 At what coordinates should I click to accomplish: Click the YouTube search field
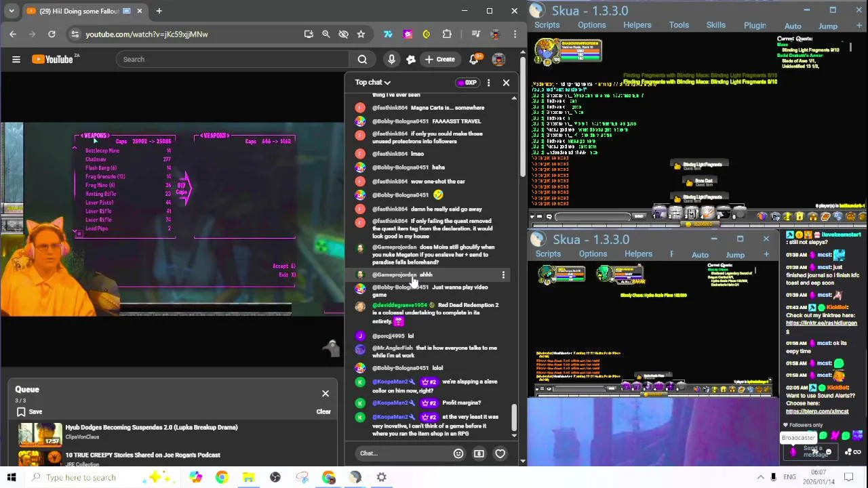[x=232, y=60]
